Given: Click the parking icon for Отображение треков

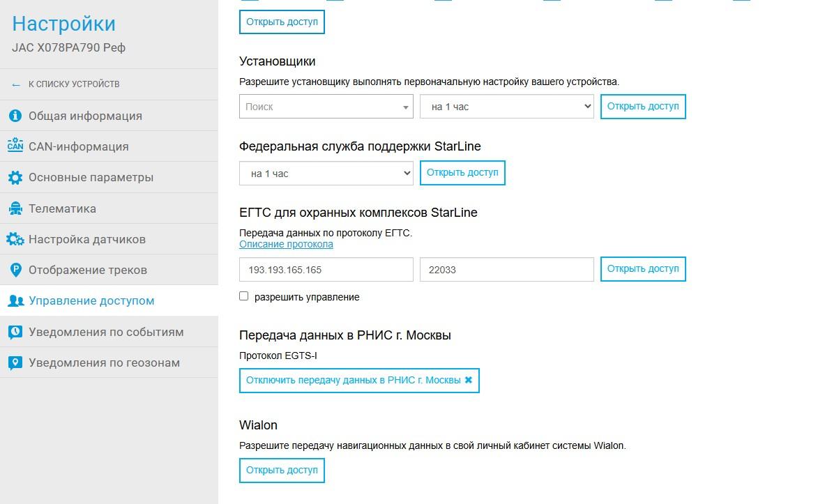Looking at the screenshot, I should (x=15, y=270).
